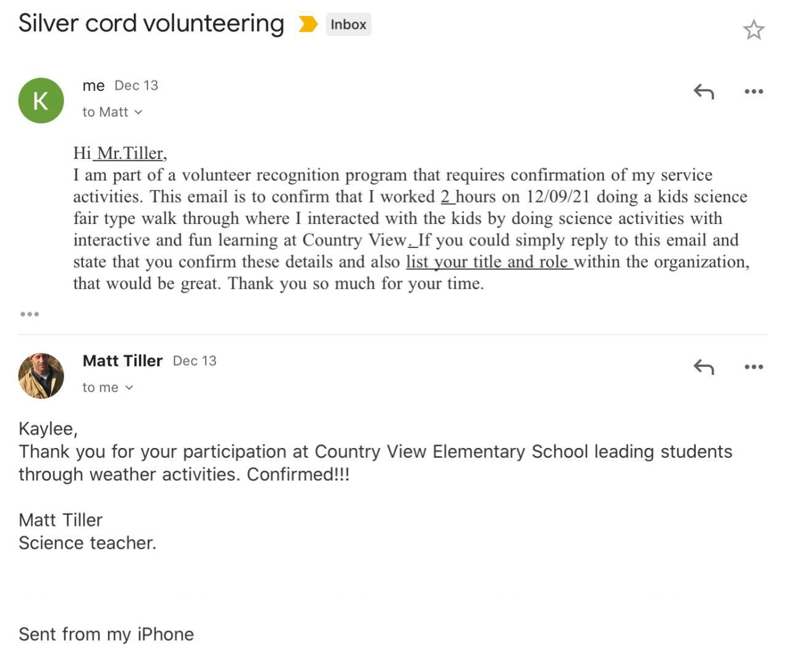Show trimmed content via the ellipsis
The height and width of the screenshot is (672, 786).
(29, 314)
